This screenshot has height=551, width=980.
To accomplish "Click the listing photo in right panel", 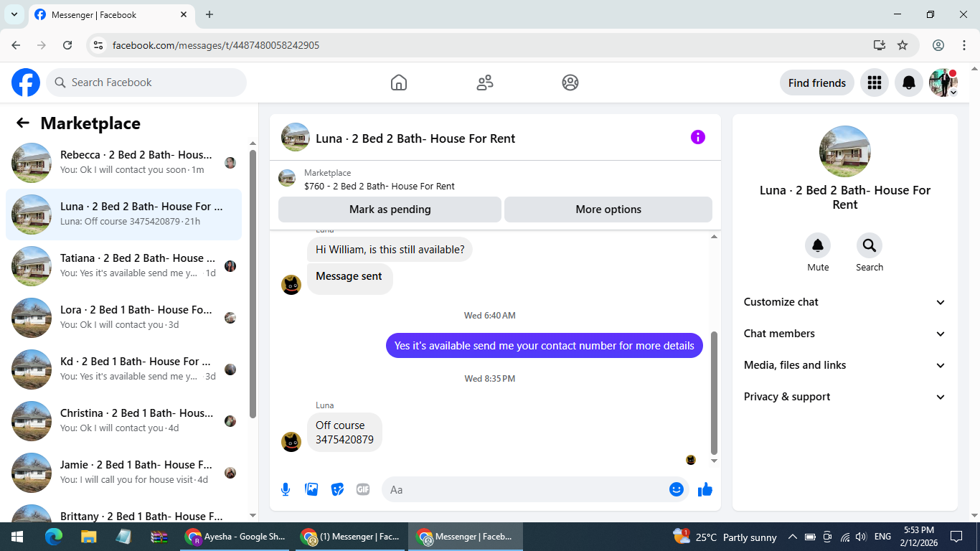I will 845,151.
